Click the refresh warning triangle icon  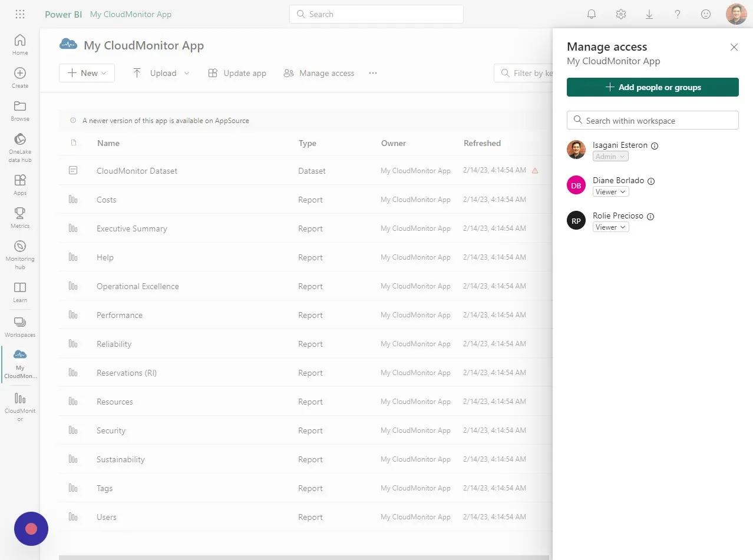pyautogui.click(x=535, y=171)
